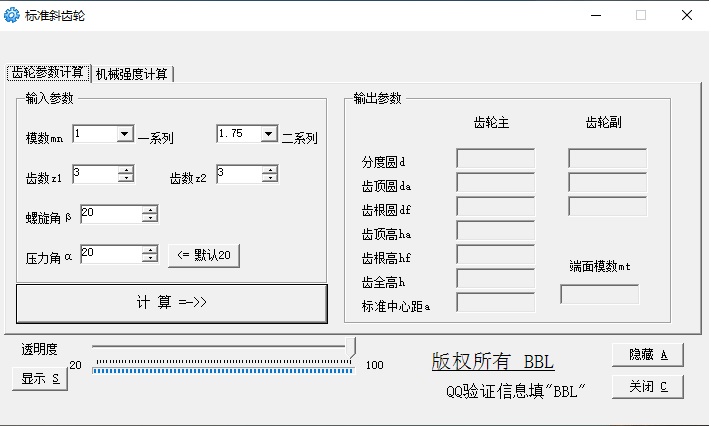Click the 版权所有 BBL link
This screenshot has width=711, height=426.
(x=493, y=362)
